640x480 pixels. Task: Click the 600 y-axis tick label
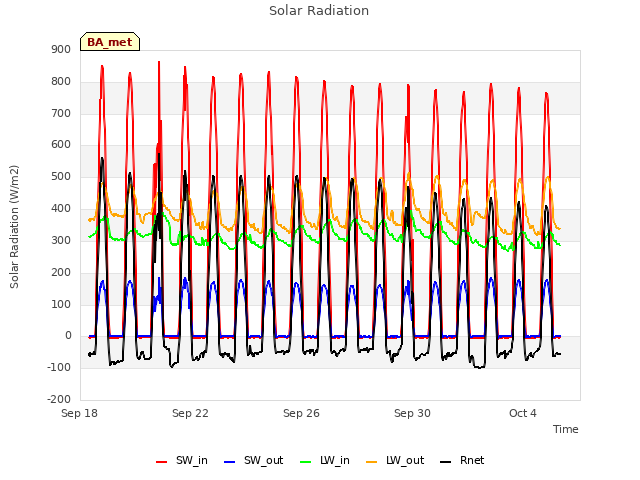(61, 144)
